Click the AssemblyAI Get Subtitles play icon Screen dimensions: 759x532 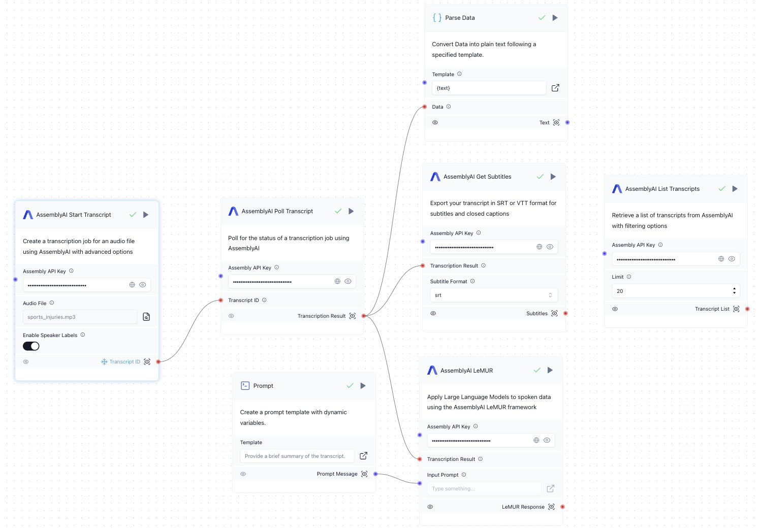point(553,177)
